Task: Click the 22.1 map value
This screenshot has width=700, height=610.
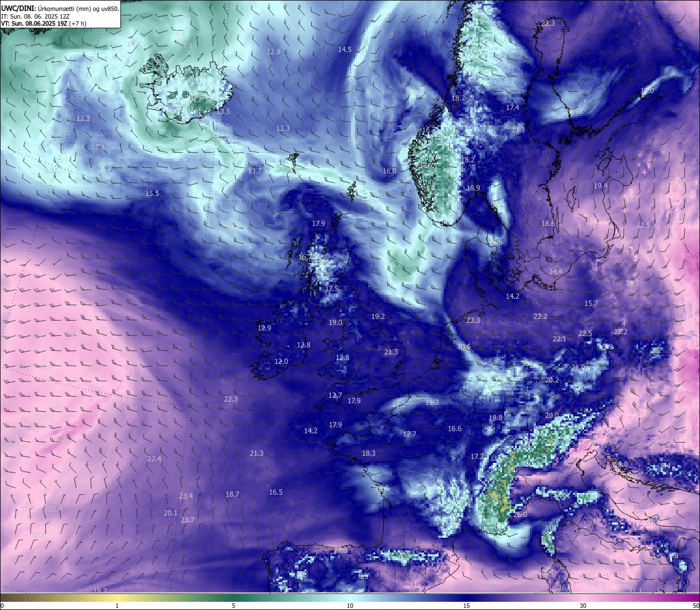Action: pyautogui.click(x=559, y=339)
